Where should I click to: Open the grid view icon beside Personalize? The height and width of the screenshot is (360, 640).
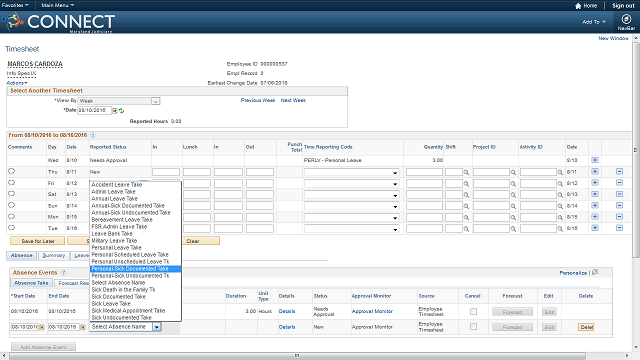[595, 272]
